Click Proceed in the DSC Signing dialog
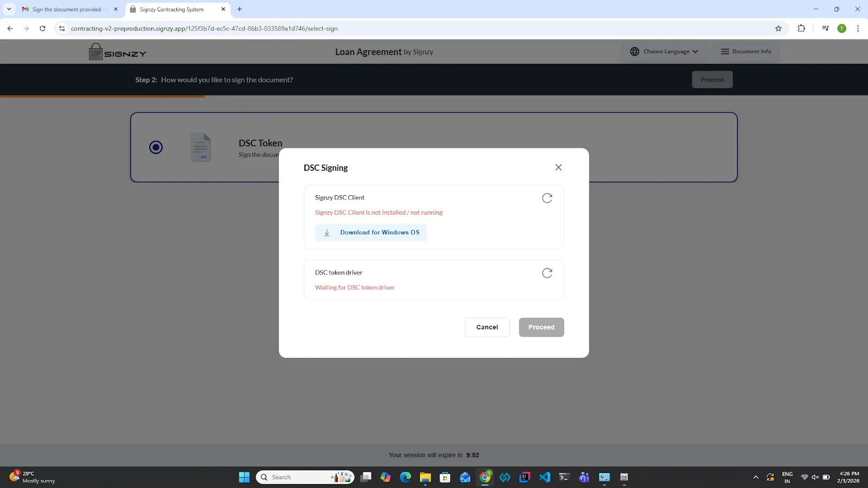 (541, 328)
